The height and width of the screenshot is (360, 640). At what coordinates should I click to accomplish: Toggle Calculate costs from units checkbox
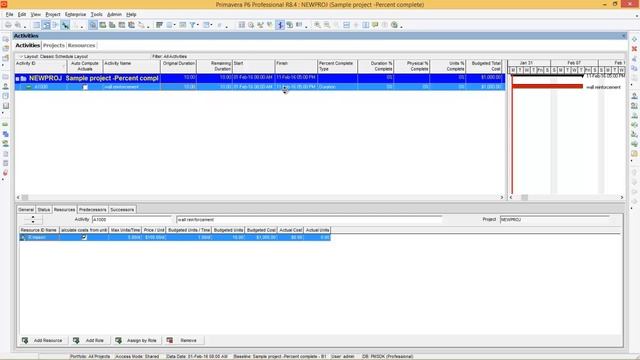[84, 238]
